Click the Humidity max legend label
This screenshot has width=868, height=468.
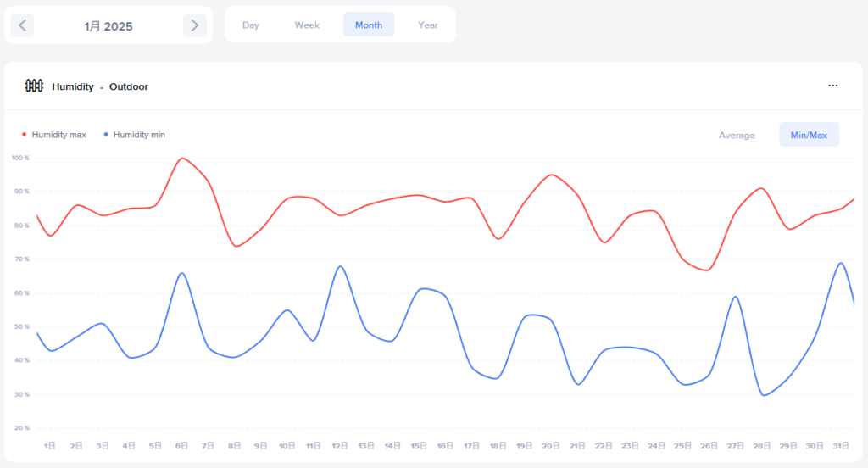point(58,135)
